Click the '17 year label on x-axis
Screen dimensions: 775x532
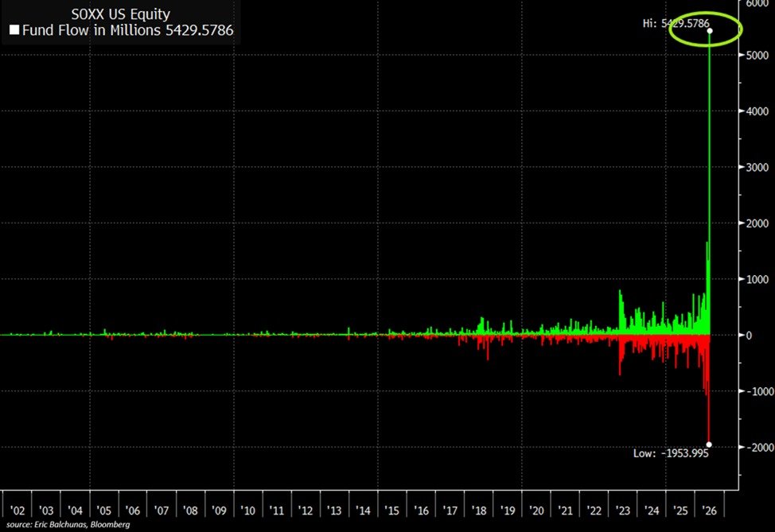pyautogui.click(x=450, y=511)
